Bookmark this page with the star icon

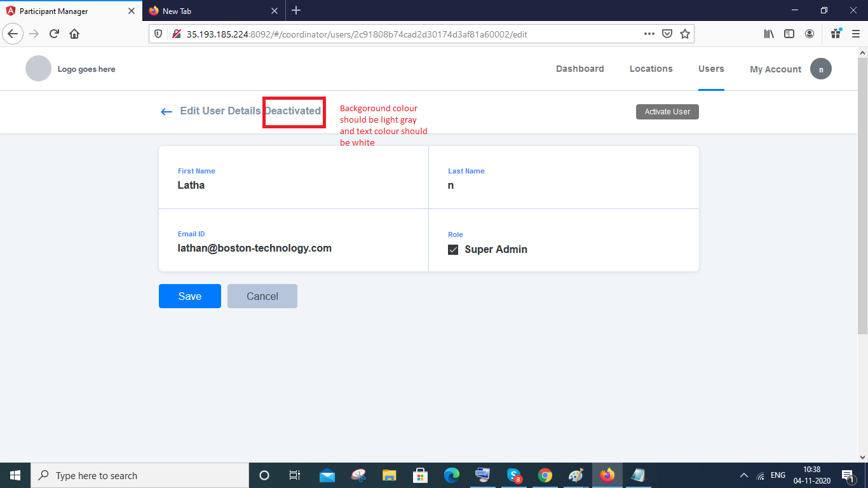[x=685, y=34]
